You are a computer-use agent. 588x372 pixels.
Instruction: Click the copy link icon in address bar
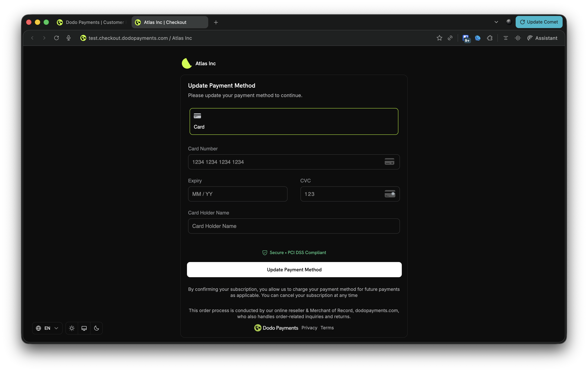point(450,38)
